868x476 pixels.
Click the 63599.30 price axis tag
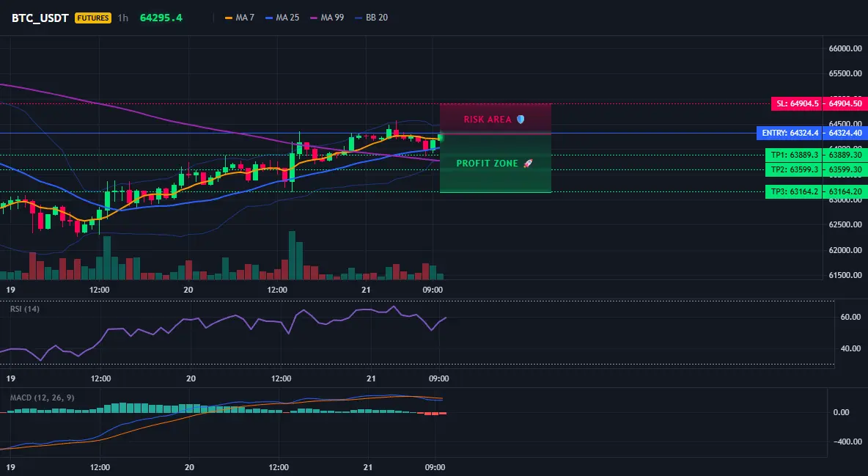(845, 169)
